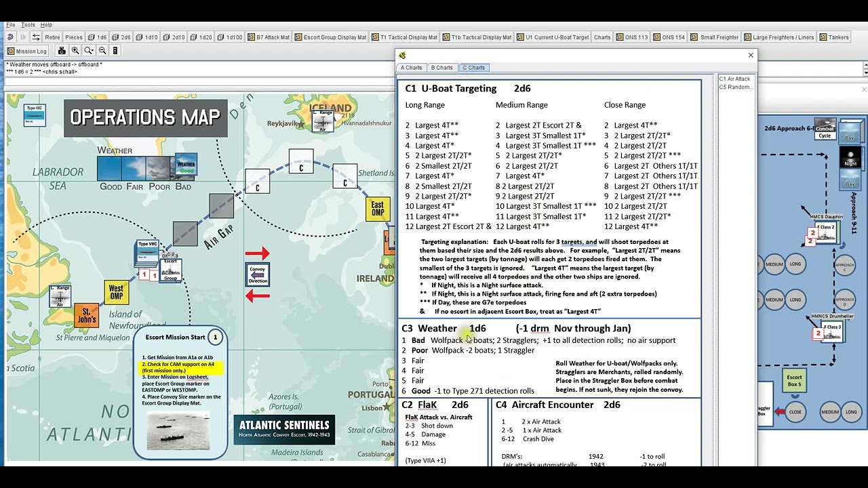Click the Escort Box S on tactical mat
868x488 pixels.
(794, 381)
